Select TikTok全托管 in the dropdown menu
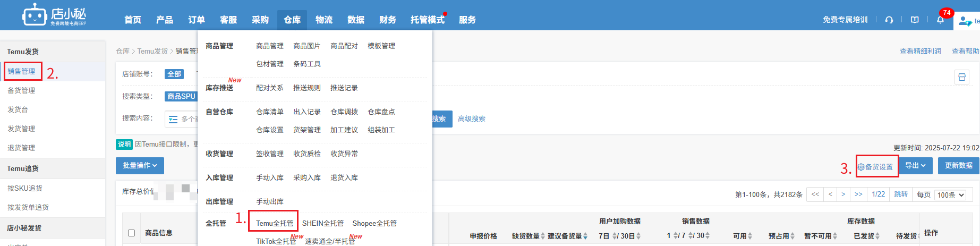Image resolution: width=980 pixels, height=246 pixels. click(276, 241)
